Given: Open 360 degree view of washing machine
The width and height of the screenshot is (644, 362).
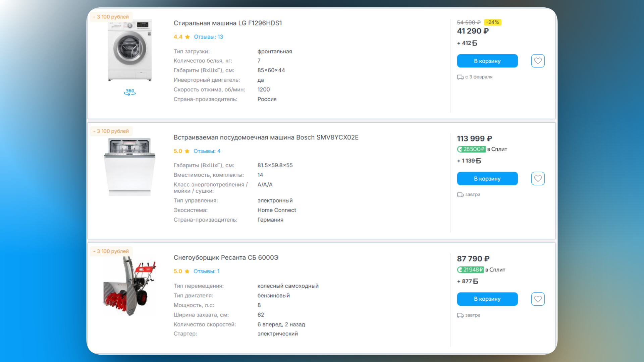Looking at the screenshot, I should click(x=130, y=92).
